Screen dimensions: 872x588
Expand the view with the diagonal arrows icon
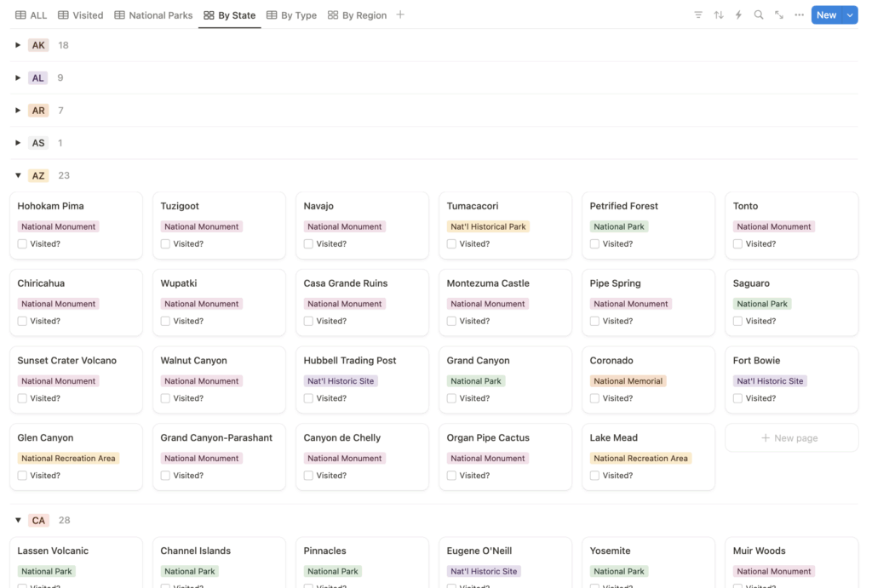pyautogui.click(x=779, y=14)
